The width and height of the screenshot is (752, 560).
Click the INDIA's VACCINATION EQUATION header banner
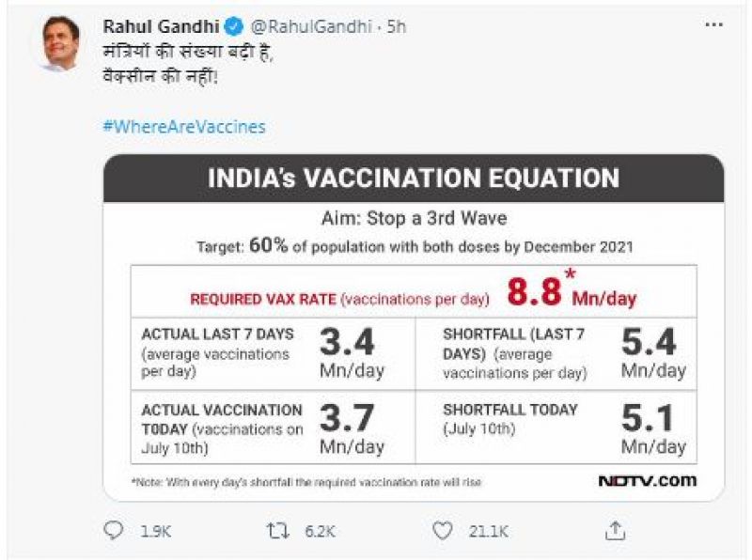click(414, 179)
